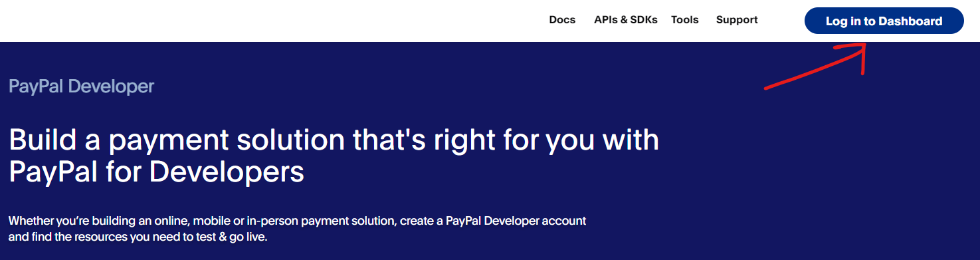Viewport: 980px width, 260px height.
Task: Click the 'Whether you're building an online' paragraph
Action: 298,228
